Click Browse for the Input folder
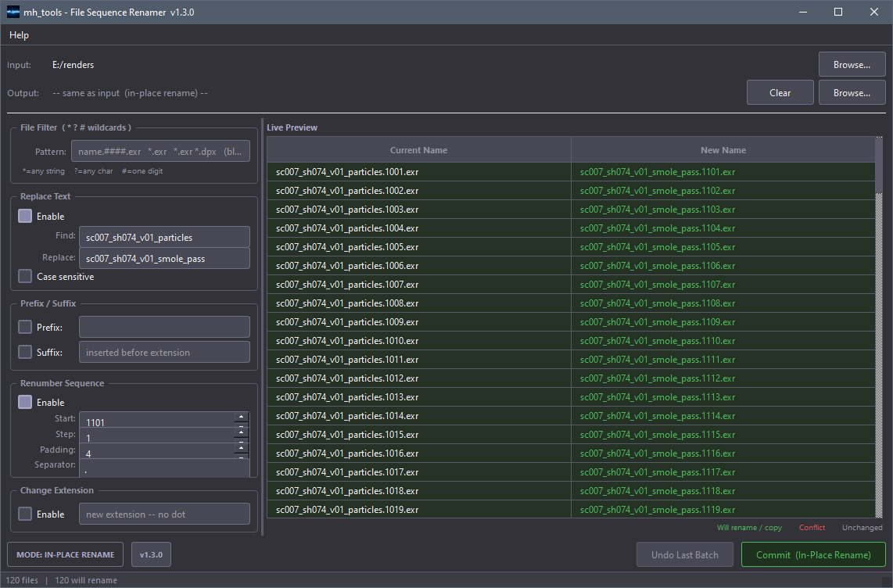 852,65
